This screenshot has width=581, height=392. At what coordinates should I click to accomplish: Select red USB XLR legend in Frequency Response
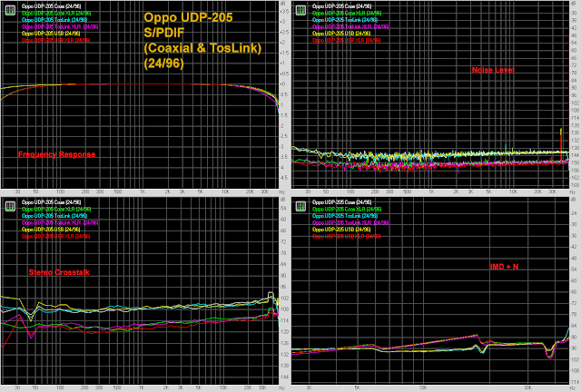pyautogui.click(x=55, y=40)
